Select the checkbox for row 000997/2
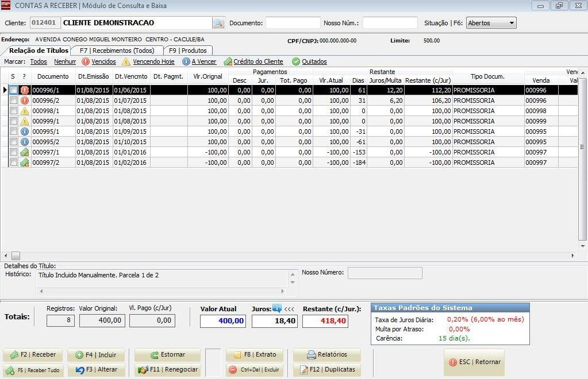 pyautogui.click(x=13, y=163)
